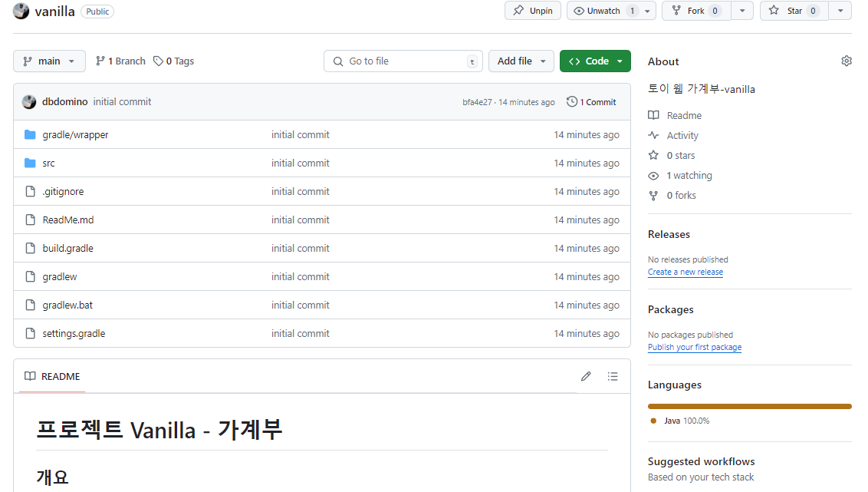Open the gradlew file
Viewport: 868px width, 492px height.
(x=60, y=277)
